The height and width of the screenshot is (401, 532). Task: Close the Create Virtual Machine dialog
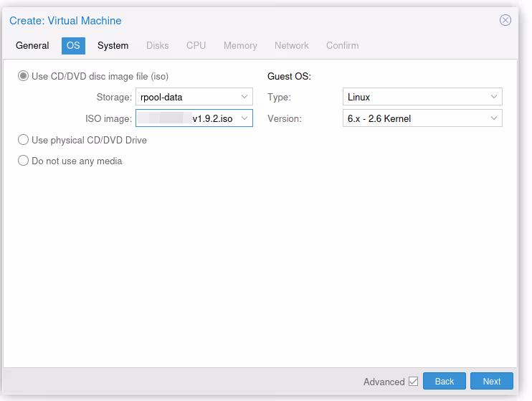tap(505, 20)
